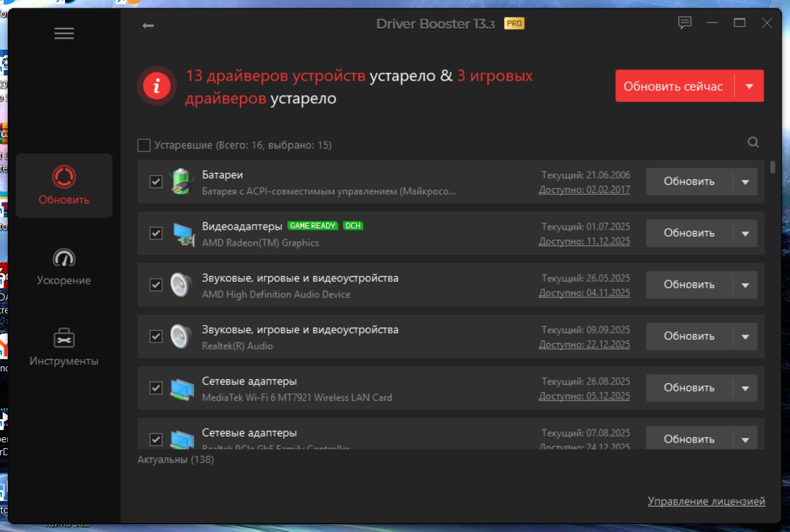The width and height of the screenshot is (790, 532).
Task: Click the text Текущий: 21.06.2006
Action: pos(586,175)
